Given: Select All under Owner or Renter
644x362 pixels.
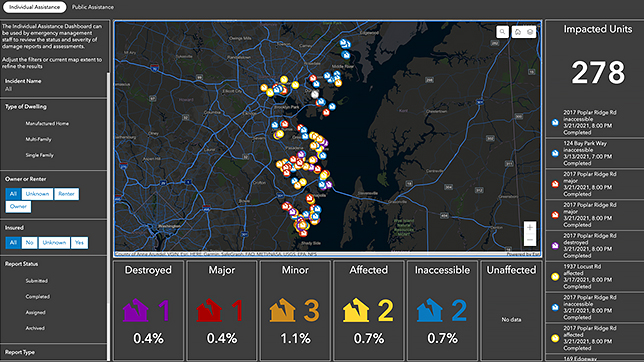Looking at the screenshot, I should point(13,194).
